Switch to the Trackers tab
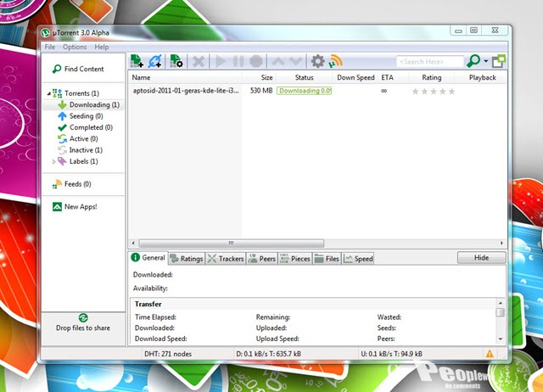This screenshot has width=543, height=392. (x=226, y=259)
